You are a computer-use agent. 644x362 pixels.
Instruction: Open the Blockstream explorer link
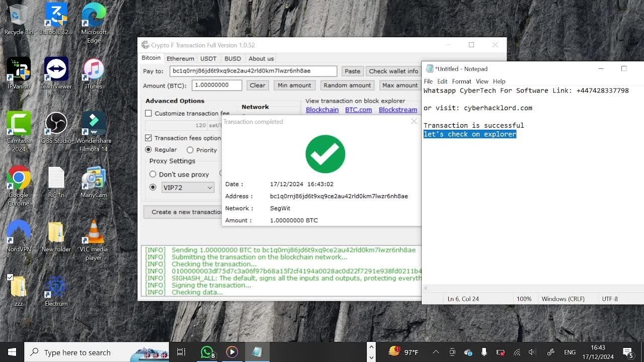pos(397,110)
